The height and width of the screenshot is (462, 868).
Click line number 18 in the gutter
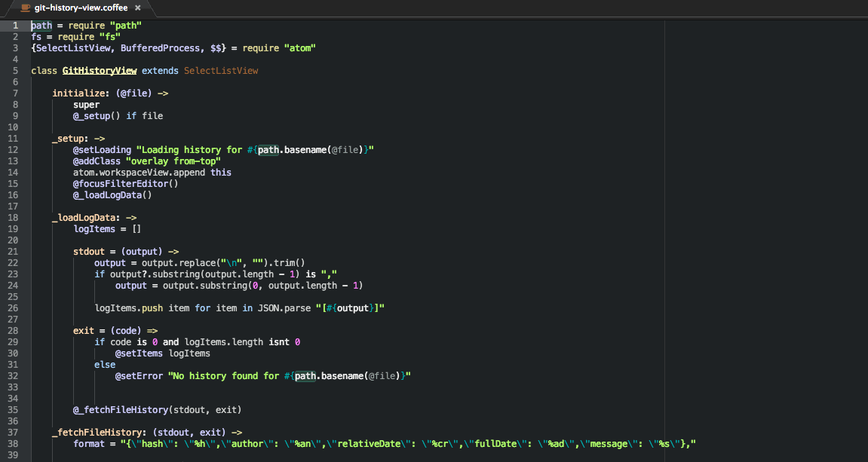[x=13, y=218]
